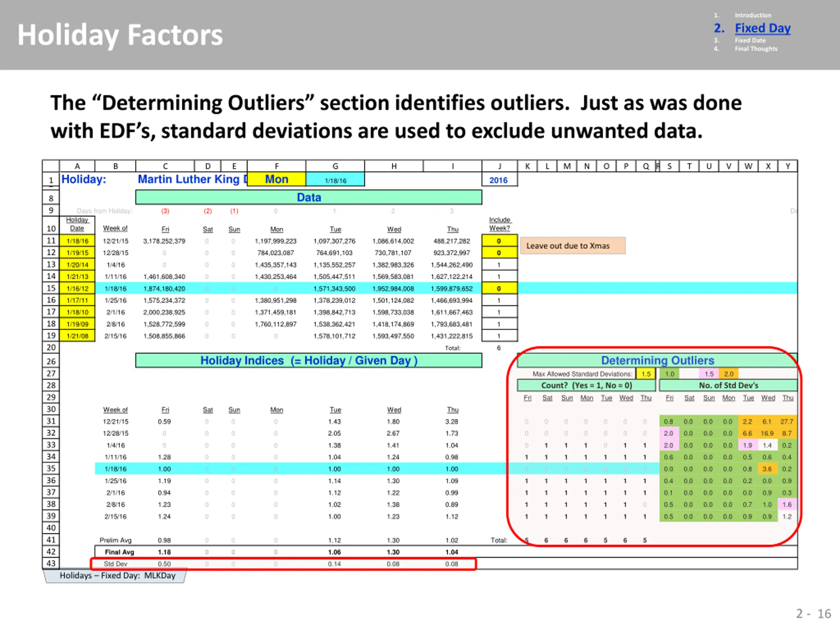The width and height of the screenshot is (840, 630).
Task: Click the 2016 year cell
Action: (x=499, y=179)
